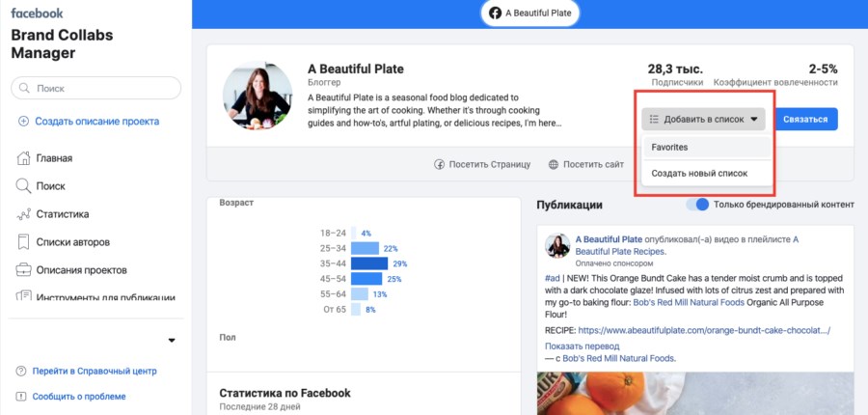Viewport: 868px width, 415px height.
Task: Click the home icon beside Главная
Action: coord(23,158)
